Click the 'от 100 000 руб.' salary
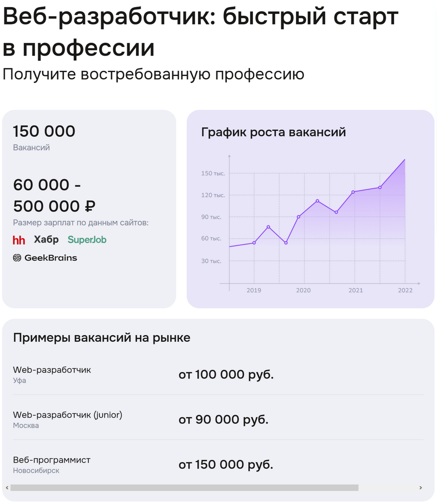 coord(226,375)
